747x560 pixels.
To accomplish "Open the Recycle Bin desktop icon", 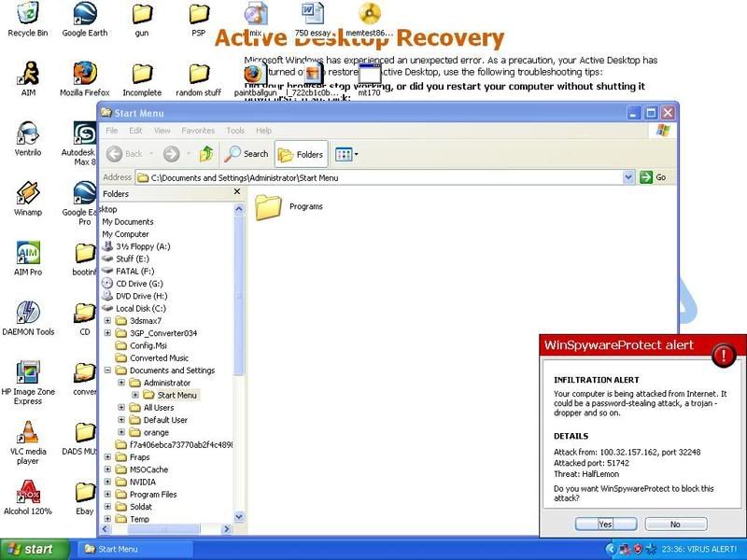I will click(x=28, y=19).
